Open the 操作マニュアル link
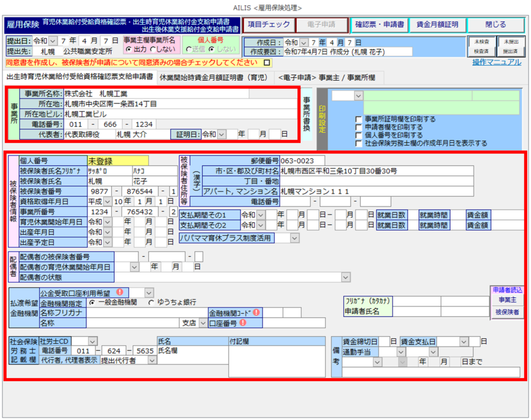Viewport: 531px width, 420px height. pyautogui.click(x=496, y=62)
